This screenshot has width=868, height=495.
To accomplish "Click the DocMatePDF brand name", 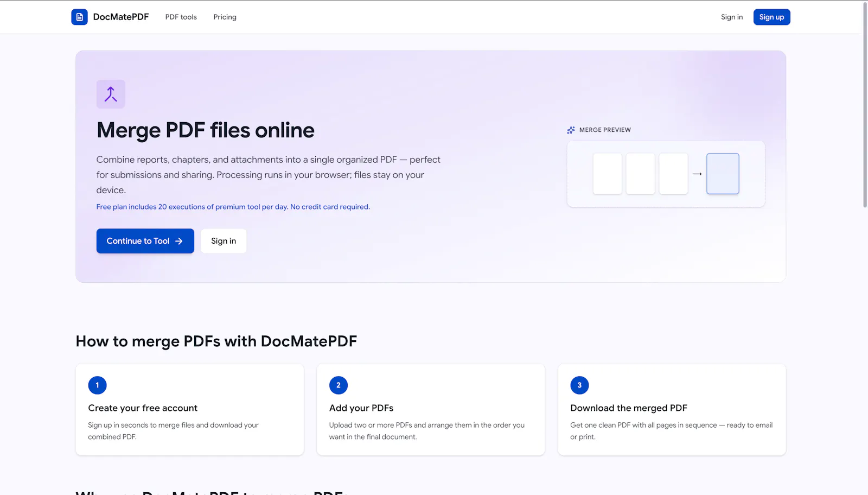I will click(x=121, y=17).
